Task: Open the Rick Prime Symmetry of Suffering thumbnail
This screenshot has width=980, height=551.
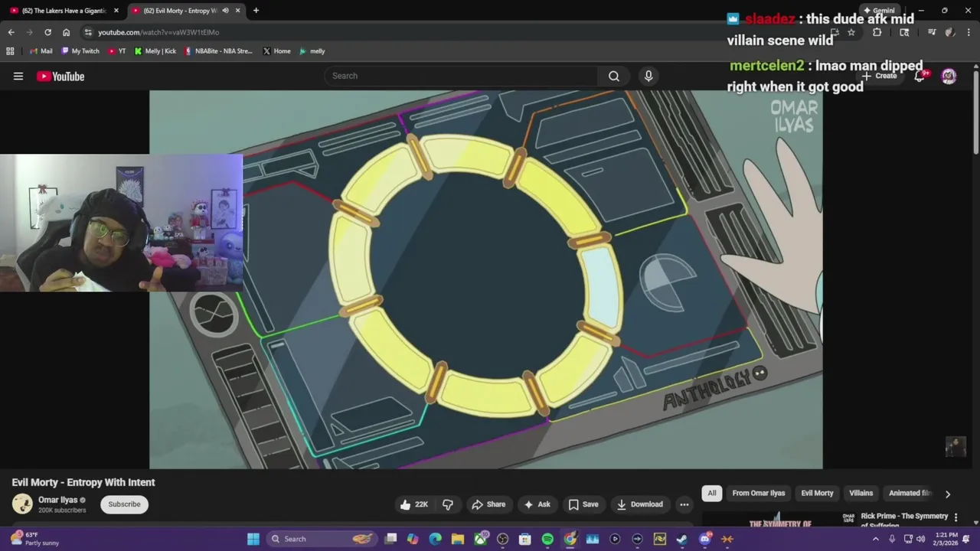Action: click(779, 519)
